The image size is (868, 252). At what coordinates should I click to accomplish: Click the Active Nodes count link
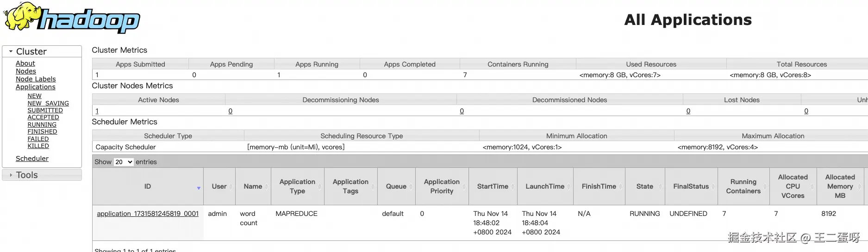[97, 111]
